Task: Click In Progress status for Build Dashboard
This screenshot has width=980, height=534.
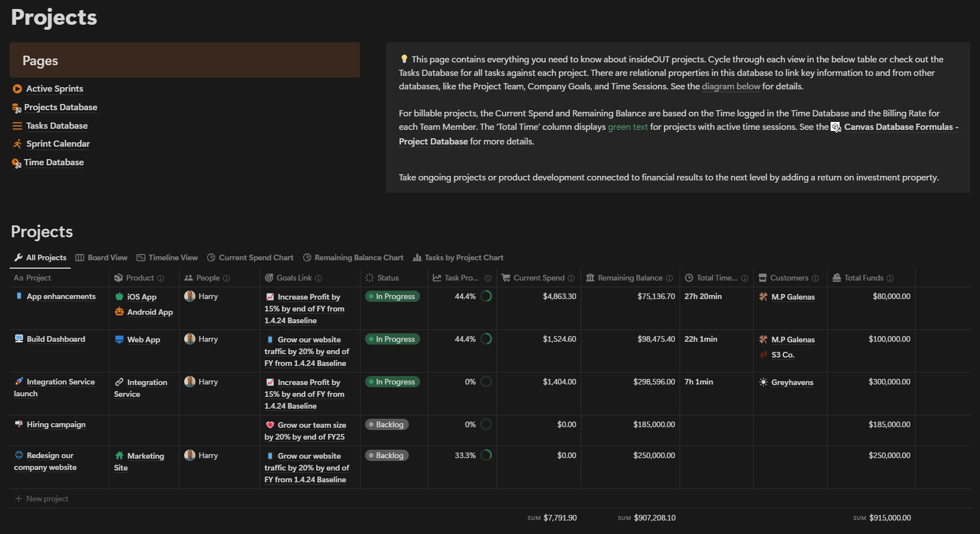Action: 393,339
